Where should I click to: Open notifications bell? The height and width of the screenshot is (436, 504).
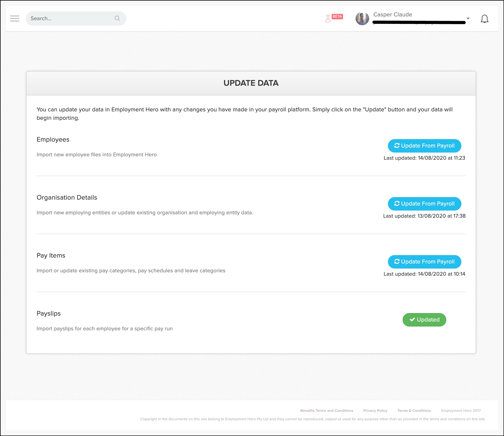tap(484, 19)
